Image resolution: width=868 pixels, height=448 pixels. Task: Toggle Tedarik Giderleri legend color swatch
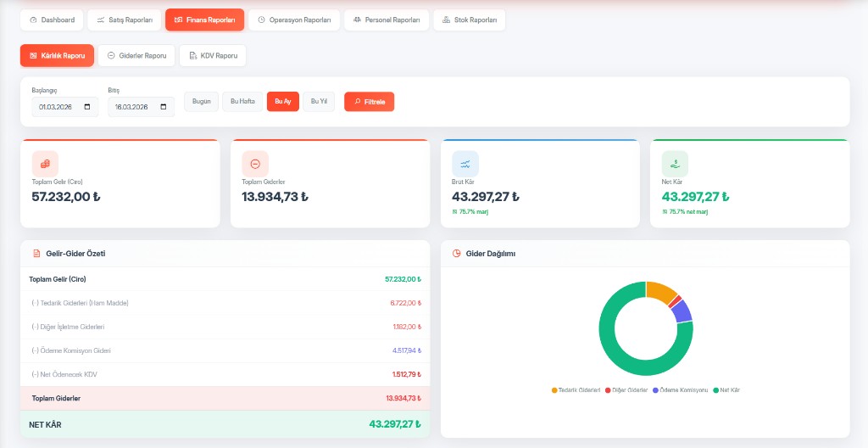(x=554, y=390)
